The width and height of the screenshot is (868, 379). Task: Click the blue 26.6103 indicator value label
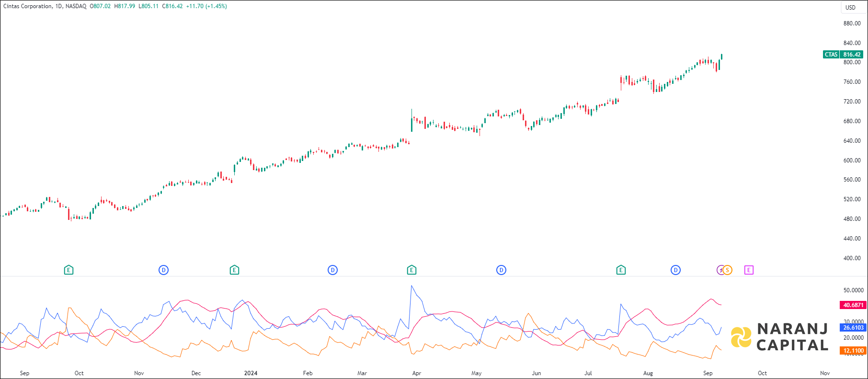tap(853, 328)
